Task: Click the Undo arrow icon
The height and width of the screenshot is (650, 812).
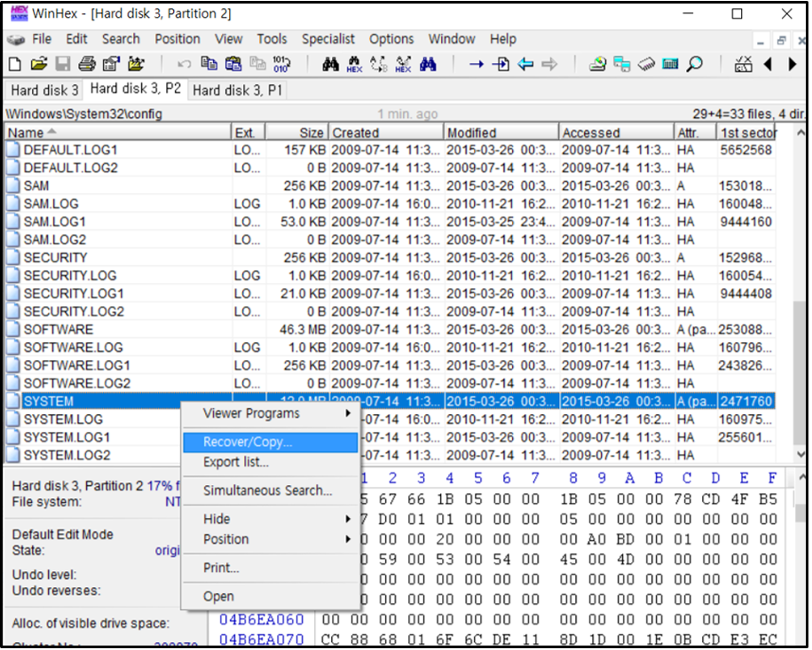Action: tap(184, 64)
